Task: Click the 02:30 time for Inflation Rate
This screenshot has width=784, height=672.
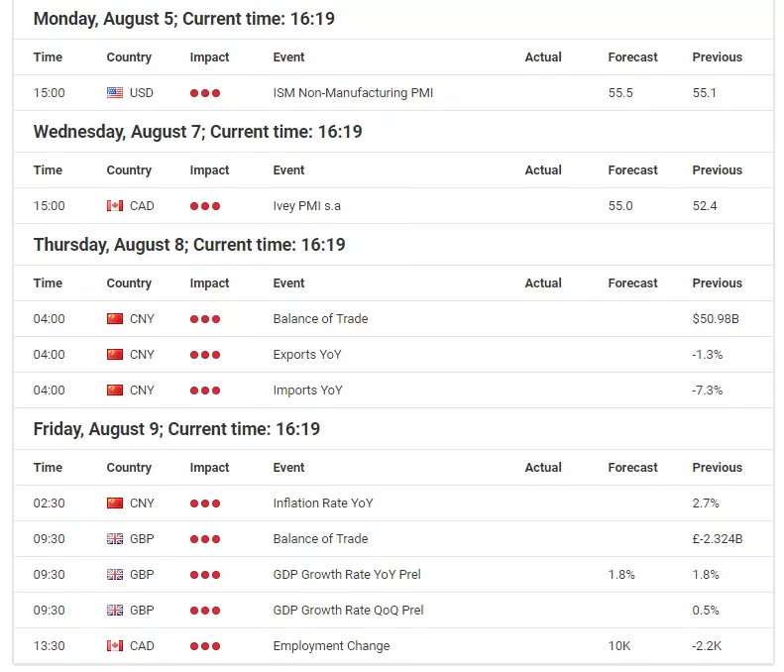Action: (49, 503)
